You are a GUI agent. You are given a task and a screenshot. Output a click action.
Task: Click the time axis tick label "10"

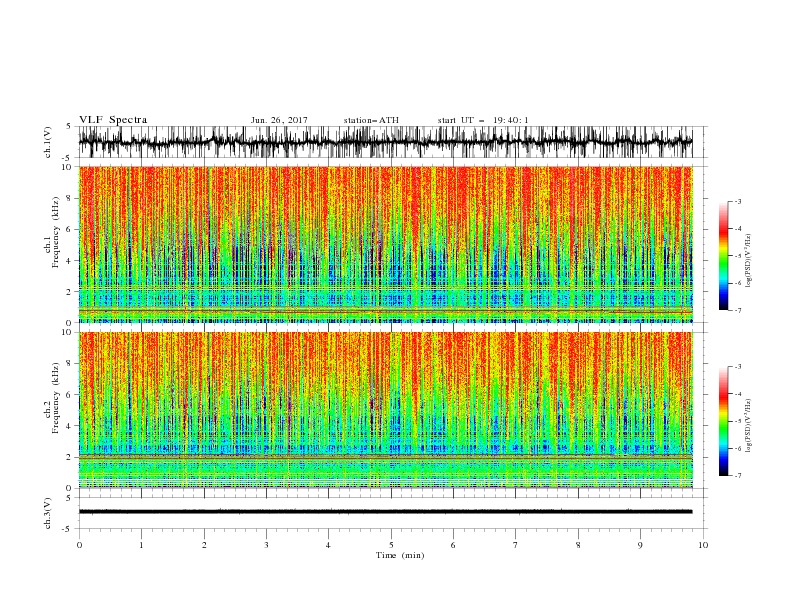click(703, 545)
